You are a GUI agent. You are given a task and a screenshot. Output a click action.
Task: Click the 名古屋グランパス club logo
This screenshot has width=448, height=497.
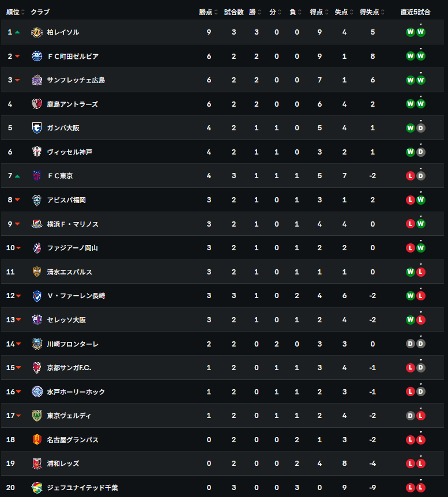click(x=37, y=439)
